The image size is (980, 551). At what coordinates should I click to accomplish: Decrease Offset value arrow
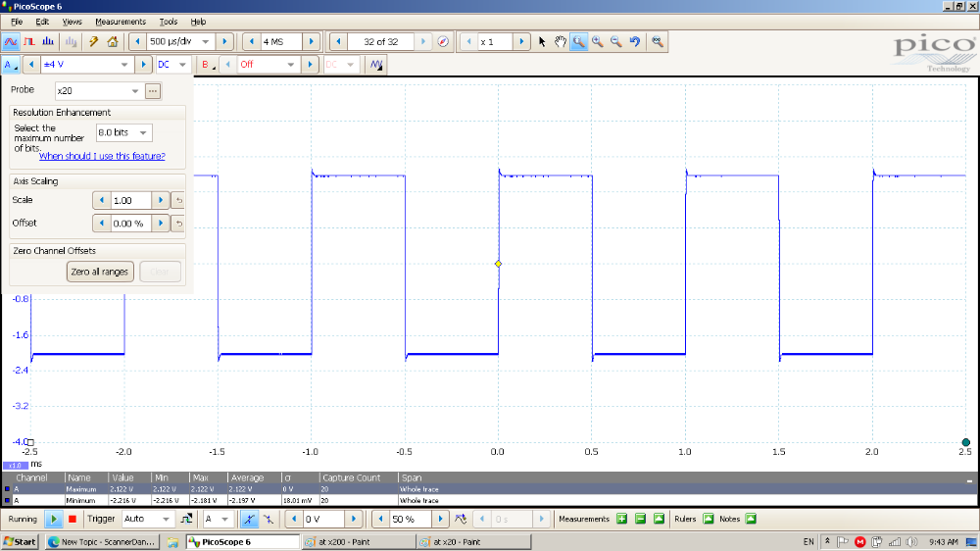[102, 224]
